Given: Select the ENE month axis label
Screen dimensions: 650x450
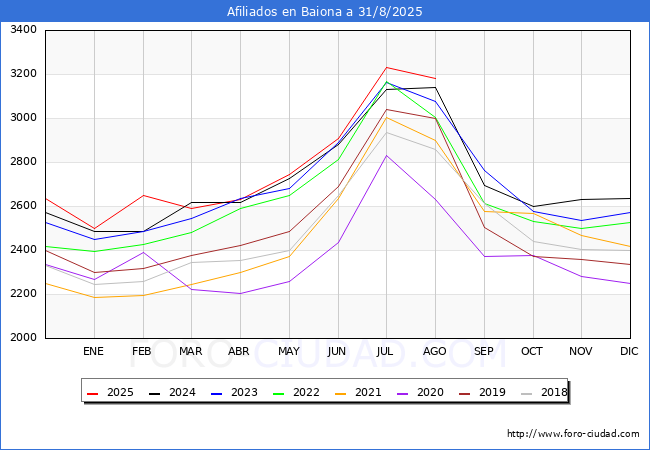Looking at the screenshot, I should pyautogui.click(x=93, y=351).
